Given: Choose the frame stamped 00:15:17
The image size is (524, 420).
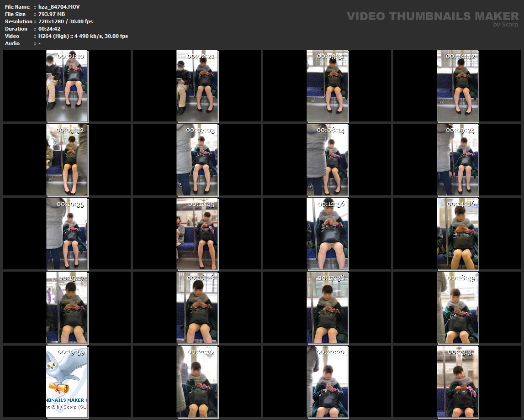Looking at the screenshot, I should pyautogui.click(x=67, y=308).
